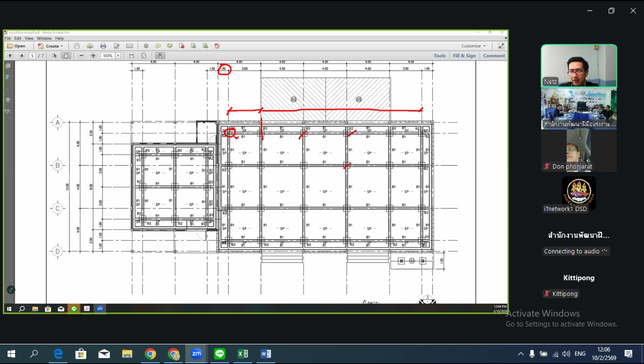This screenshot has height=364, width=644.
Task: Open the Bookmarks panel icon
Action: pyautogui.click(x=8, y=77)
